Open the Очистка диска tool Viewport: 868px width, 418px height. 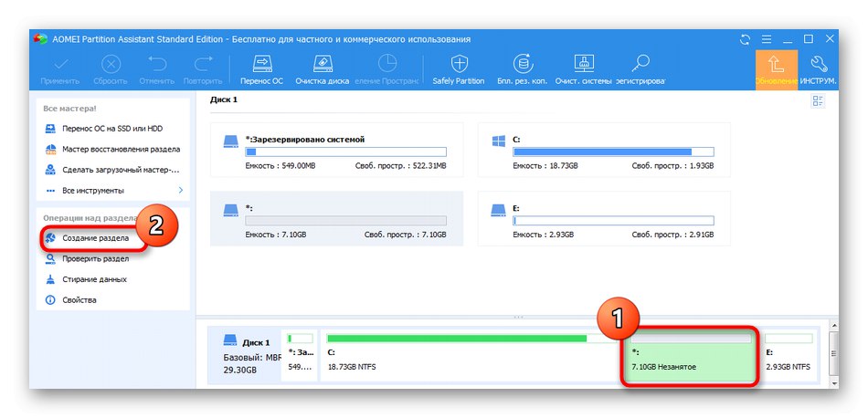point(322,70)
